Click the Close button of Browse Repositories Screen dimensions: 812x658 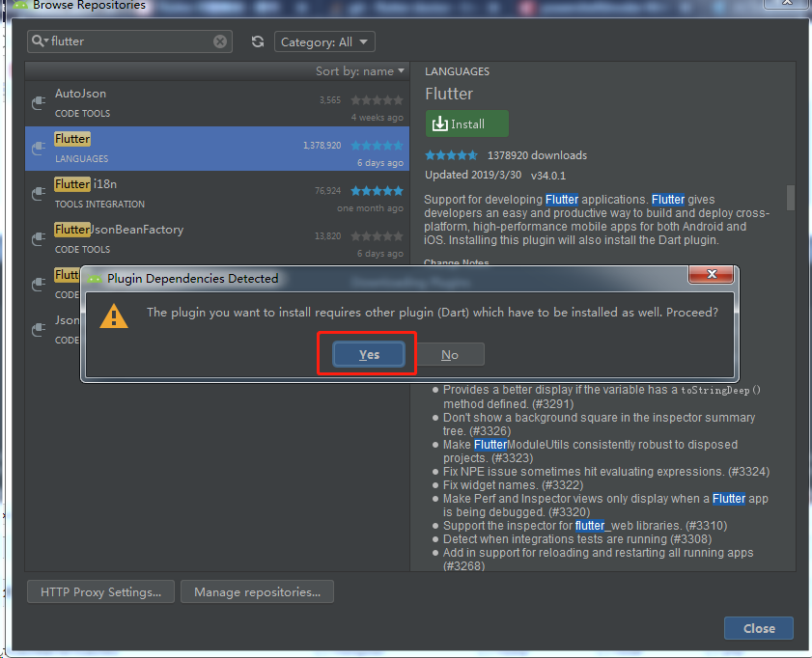pyautogui.click(x=759, y=628)
